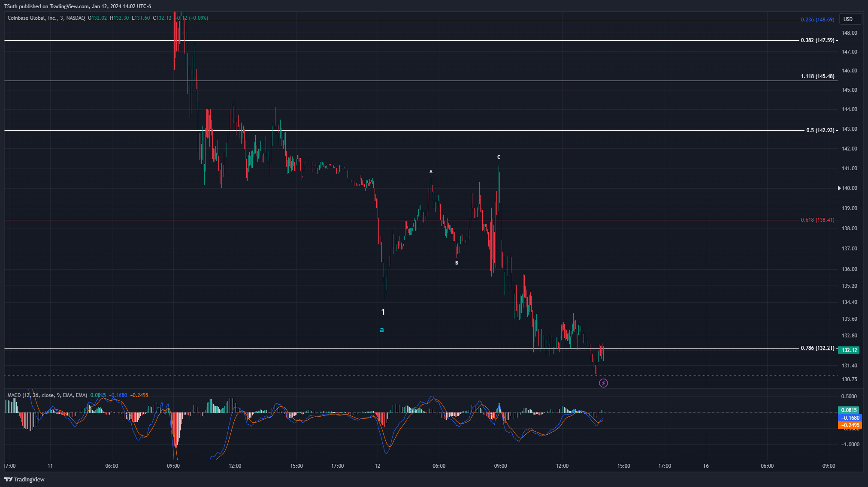Click the C132.12 close value in header
This screenshot has height=487, width=868.
[x=162, y=18]
